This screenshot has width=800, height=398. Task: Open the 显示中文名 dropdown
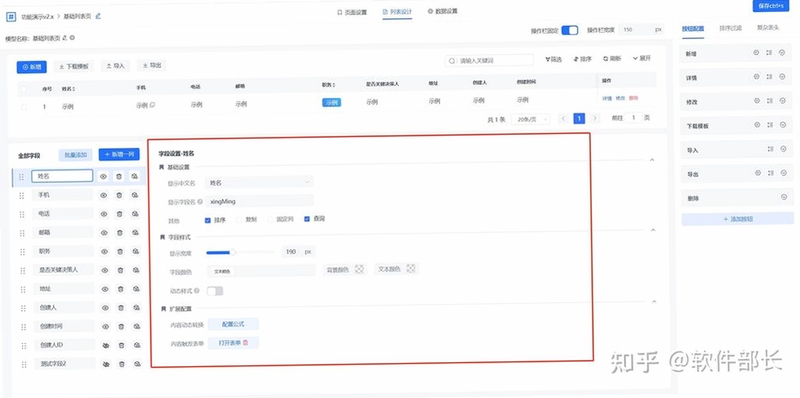click(x=259, y=182)
